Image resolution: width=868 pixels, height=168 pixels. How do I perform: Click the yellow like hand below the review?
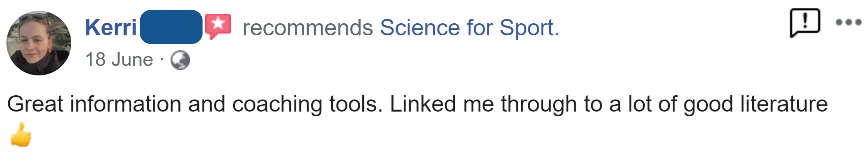click(21, 135)
